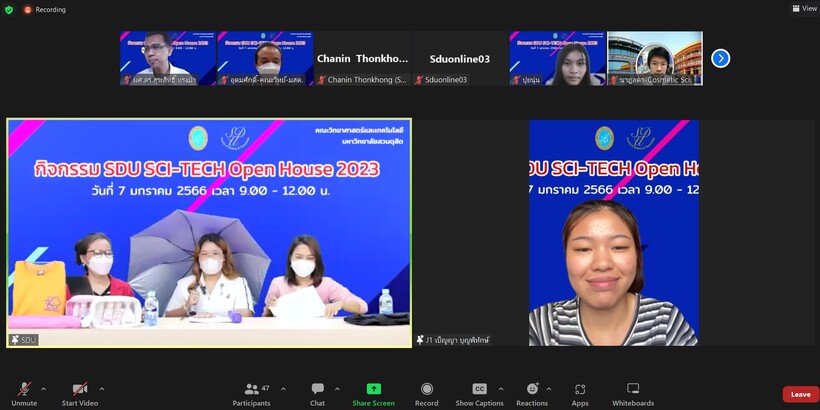Click Start Video camera icon

click(x=80, y=389)
